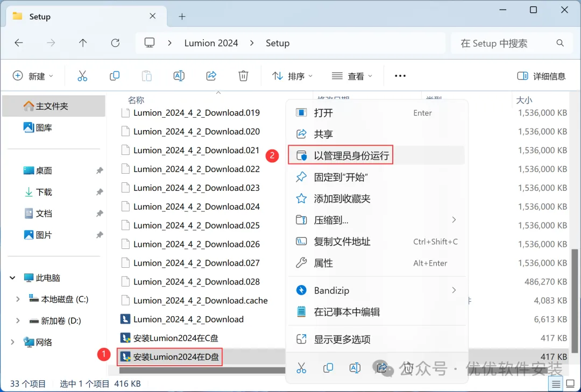
Task: Click the vertical scrollbar of the file list
Action: click(x=575, y=300)
